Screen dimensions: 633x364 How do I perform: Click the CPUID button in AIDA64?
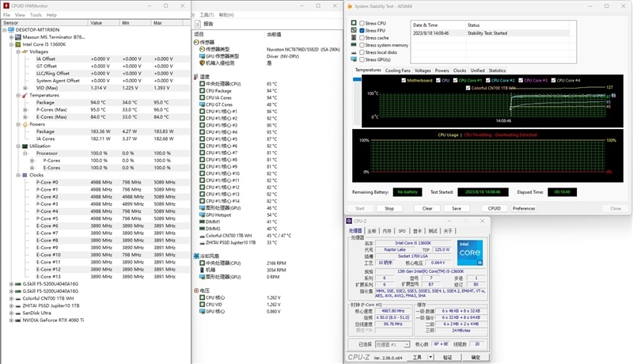click(494, 209)
